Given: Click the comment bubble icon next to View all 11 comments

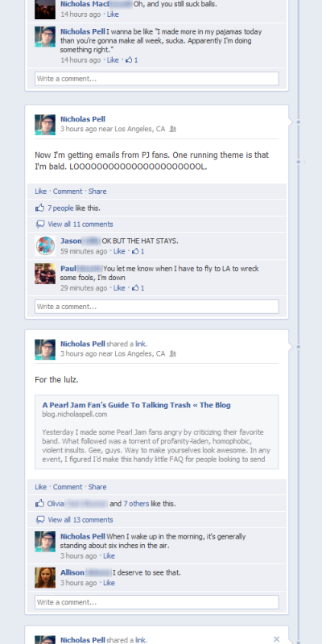Looking at the screenshot, I should click(39, 225).
